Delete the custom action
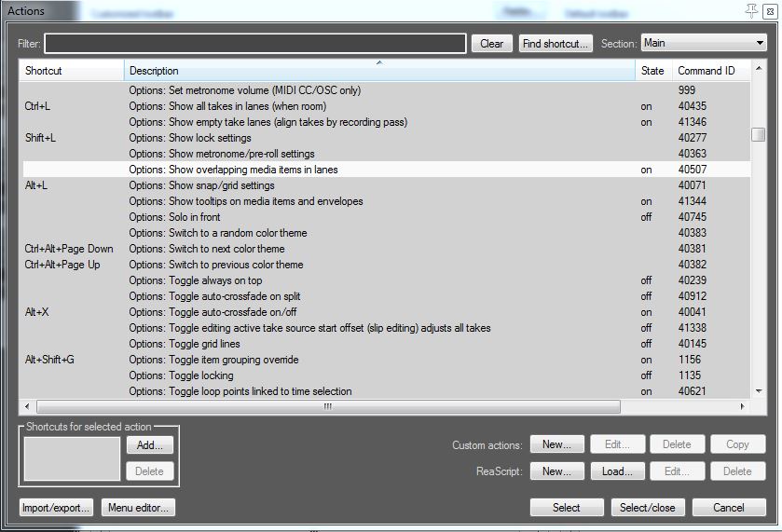Screen dimensions: 782x532 click(678, 444)
